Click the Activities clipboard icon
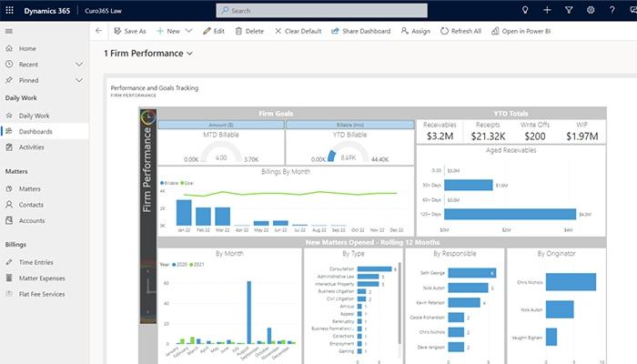 pos(9,147)
